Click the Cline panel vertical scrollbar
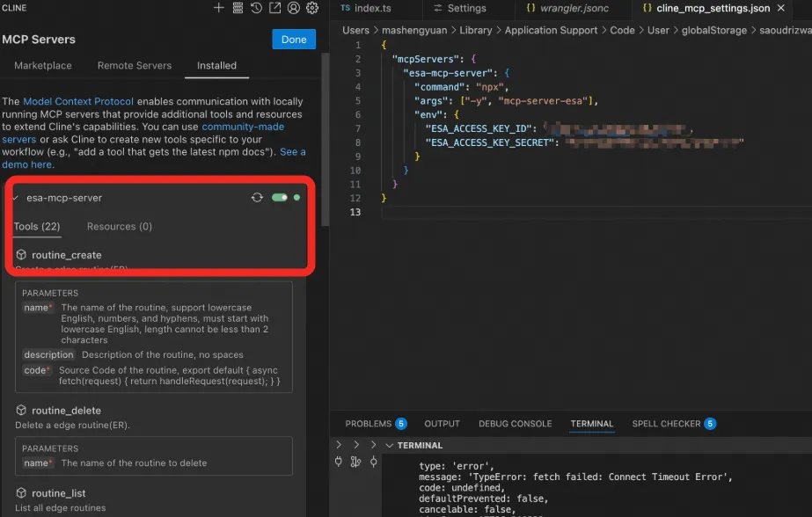Viewport: 812px width, 517px height. coord(326,140)
